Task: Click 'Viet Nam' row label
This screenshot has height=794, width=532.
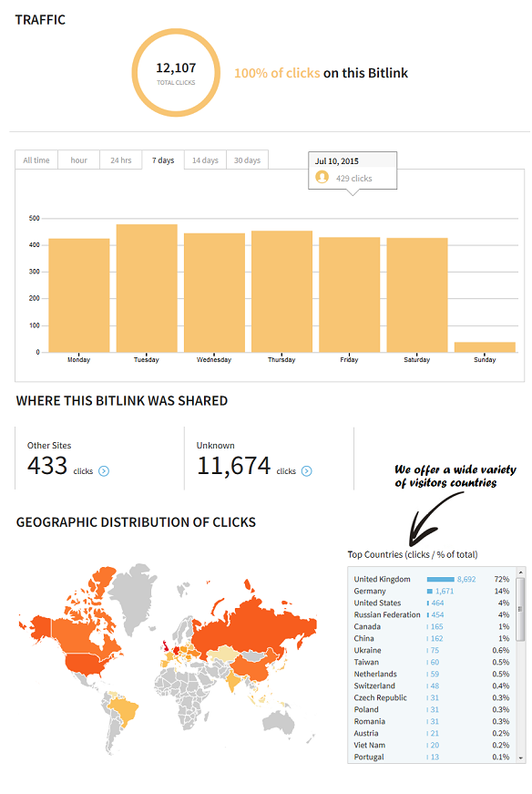Action: 370,745
